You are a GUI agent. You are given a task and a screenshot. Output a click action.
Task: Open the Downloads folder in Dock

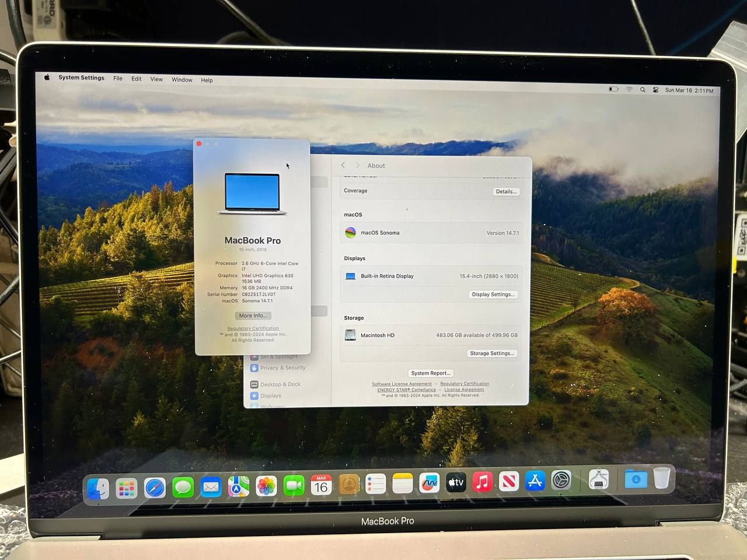coord(636,480)
